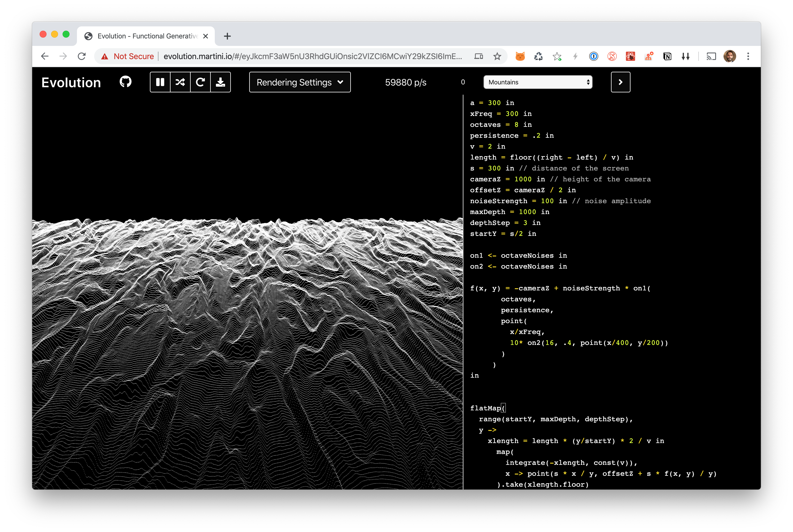Click the Not Secure warning indicator
The height and width of the screenshot is (532, 793).
coord(127,56)
